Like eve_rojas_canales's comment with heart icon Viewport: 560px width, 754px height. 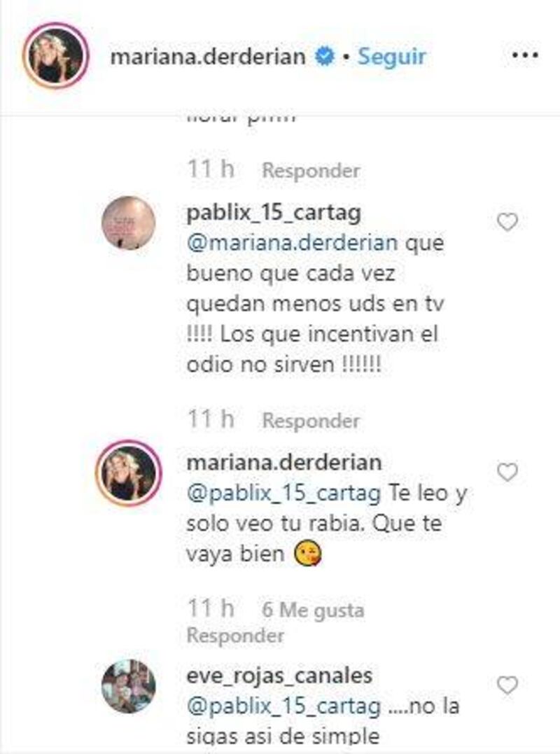click(507, 685)
